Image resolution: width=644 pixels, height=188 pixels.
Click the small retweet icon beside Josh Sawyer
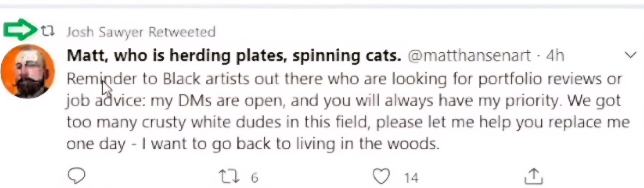point(48,31)
